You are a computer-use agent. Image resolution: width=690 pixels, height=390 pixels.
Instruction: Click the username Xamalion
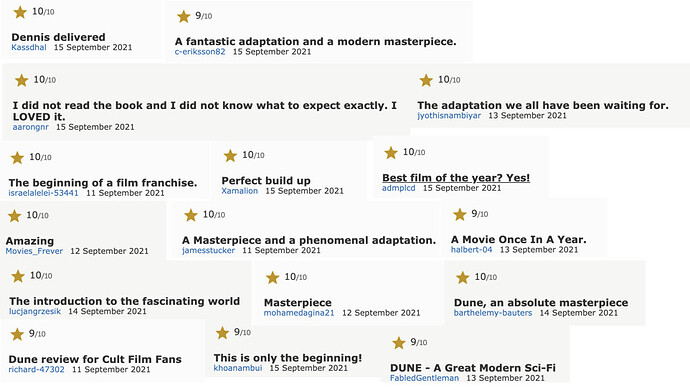239,191
